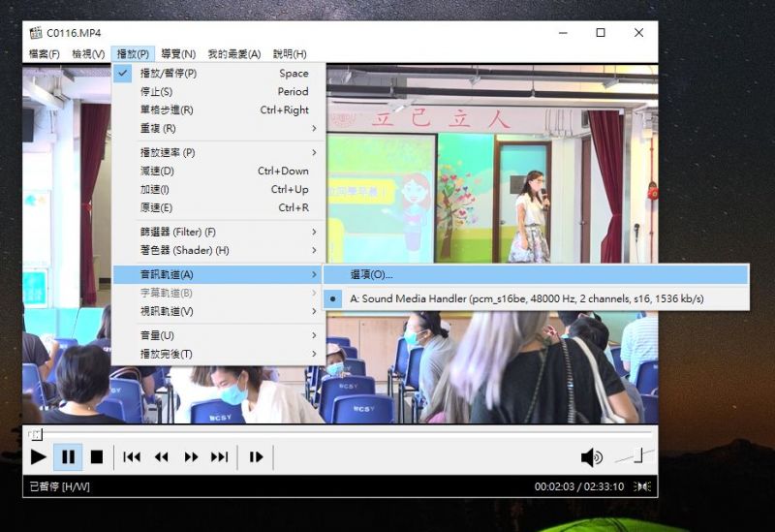
Task: Open the 導覽(N) menu
Action: coord(178,54)
